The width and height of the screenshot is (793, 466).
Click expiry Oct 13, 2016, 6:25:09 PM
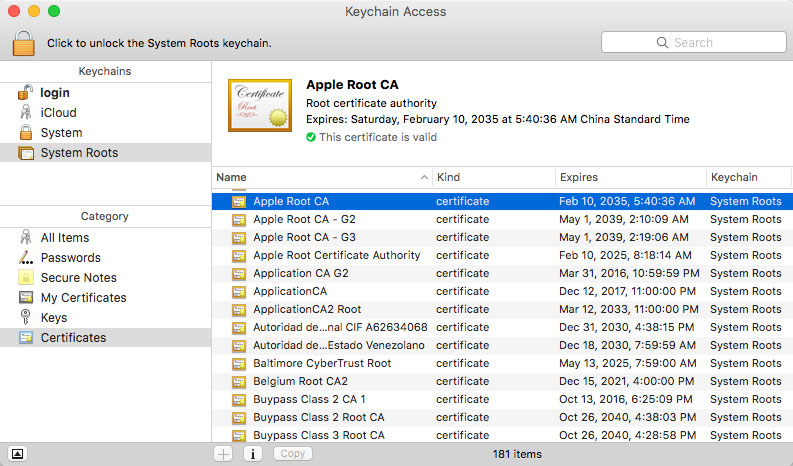point(626,399)
